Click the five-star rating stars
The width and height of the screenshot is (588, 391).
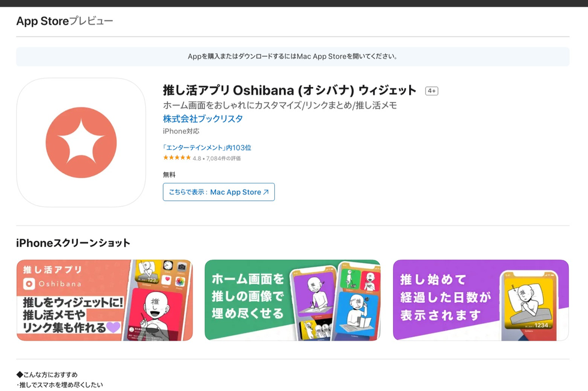(177, 158)
